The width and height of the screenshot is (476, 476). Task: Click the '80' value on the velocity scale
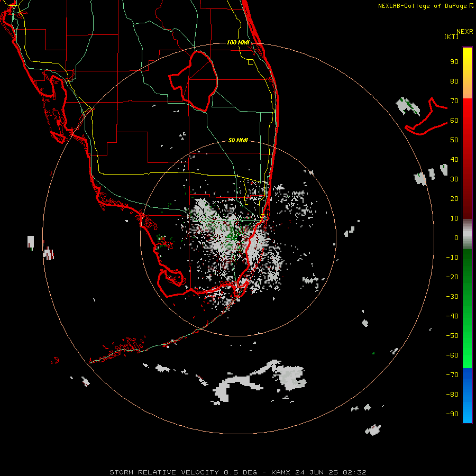[454, 81]
